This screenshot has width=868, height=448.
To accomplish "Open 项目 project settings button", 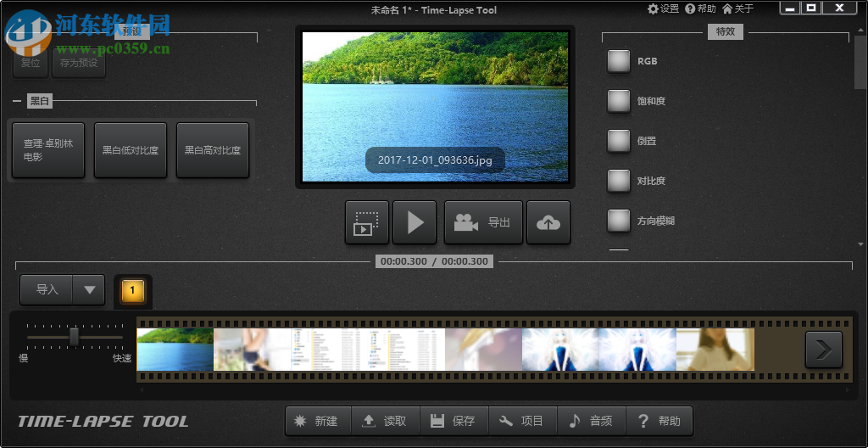I will 522,422.
